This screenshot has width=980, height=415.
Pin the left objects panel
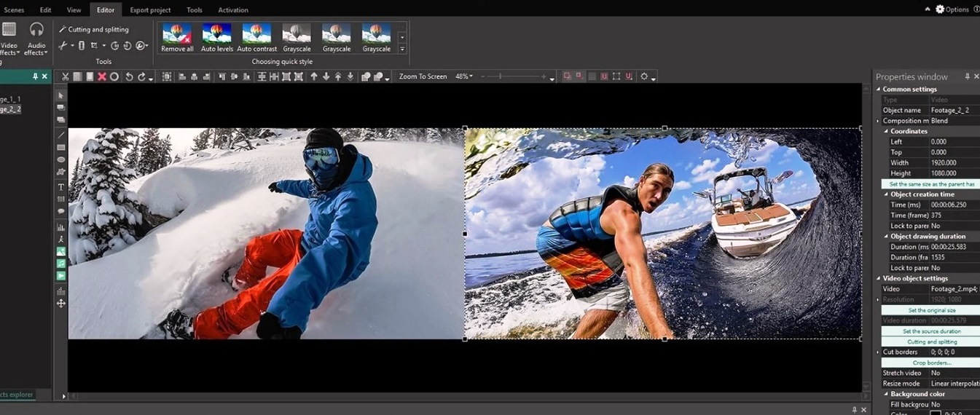pos(35,76)
